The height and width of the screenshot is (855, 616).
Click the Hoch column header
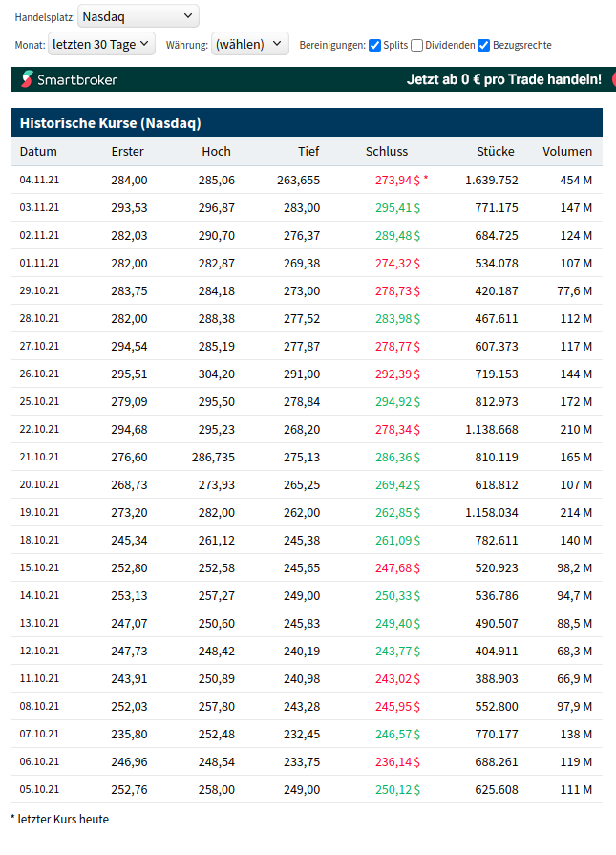(x=216, y=151)
